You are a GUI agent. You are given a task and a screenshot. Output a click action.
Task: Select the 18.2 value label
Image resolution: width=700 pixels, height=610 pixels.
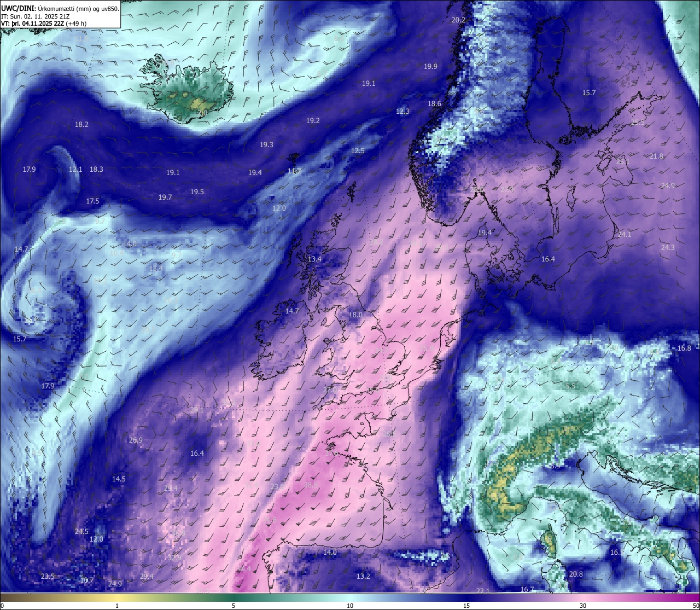pos(81,124)
